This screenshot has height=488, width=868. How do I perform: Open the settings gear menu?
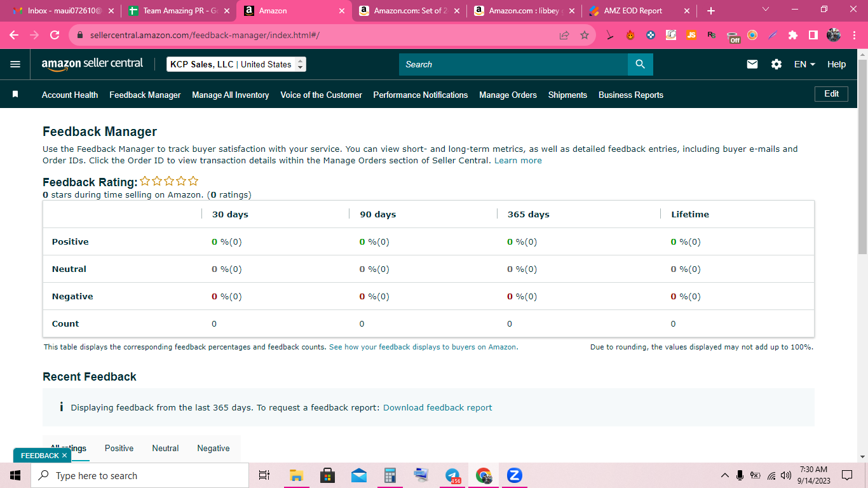776,64
